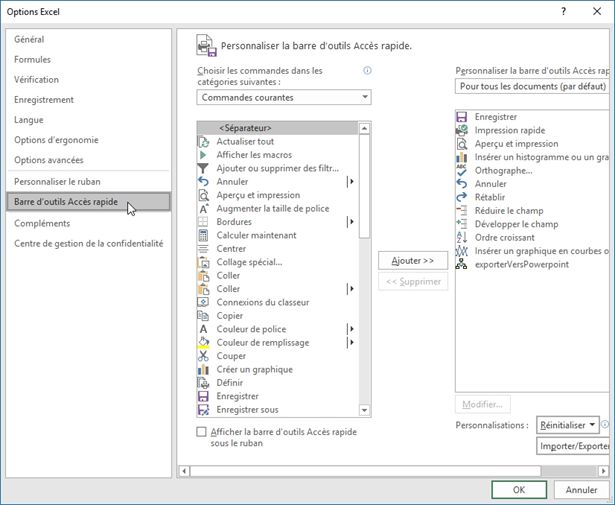Expand the Bordures submenu arrow

(351, 222)
